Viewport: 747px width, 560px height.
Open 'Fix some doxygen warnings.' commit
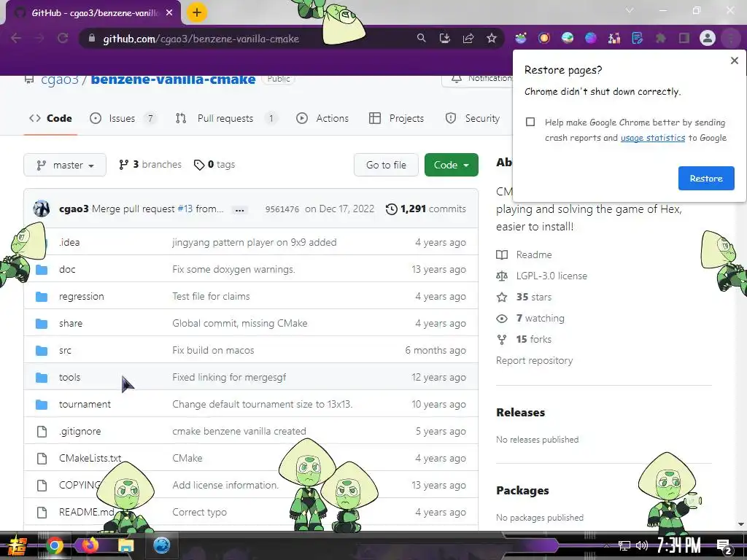coord(233,269)
